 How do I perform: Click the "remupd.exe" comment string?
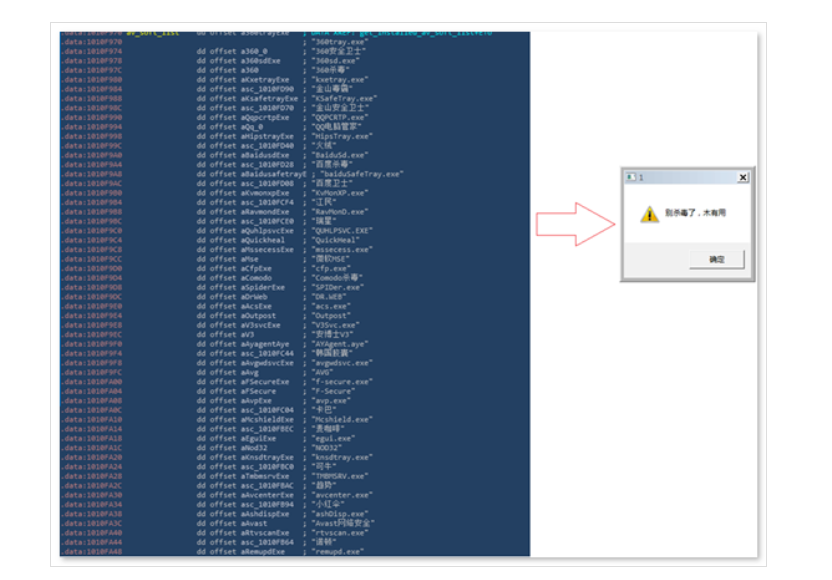tap(337, 552)
